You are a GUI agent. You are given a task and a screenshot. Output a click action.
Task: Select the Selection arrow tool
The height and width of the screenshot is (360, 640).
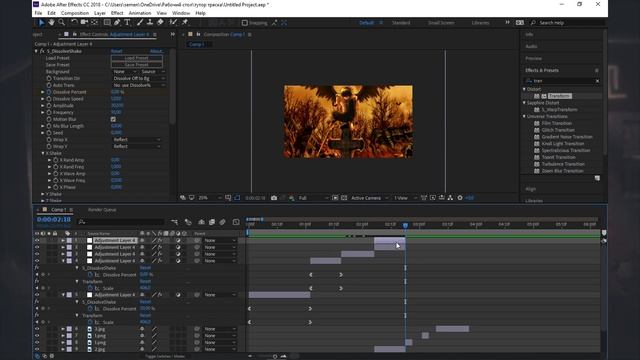coord(41,22)
